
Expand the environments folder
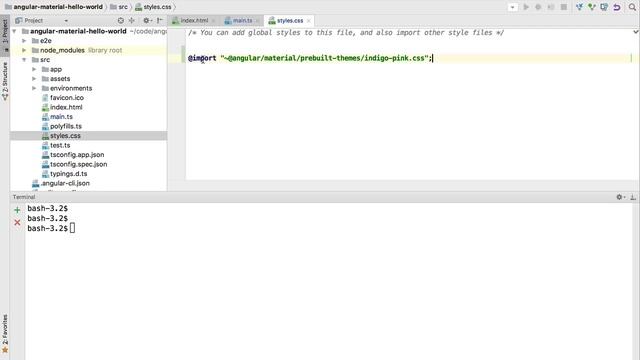34,88
